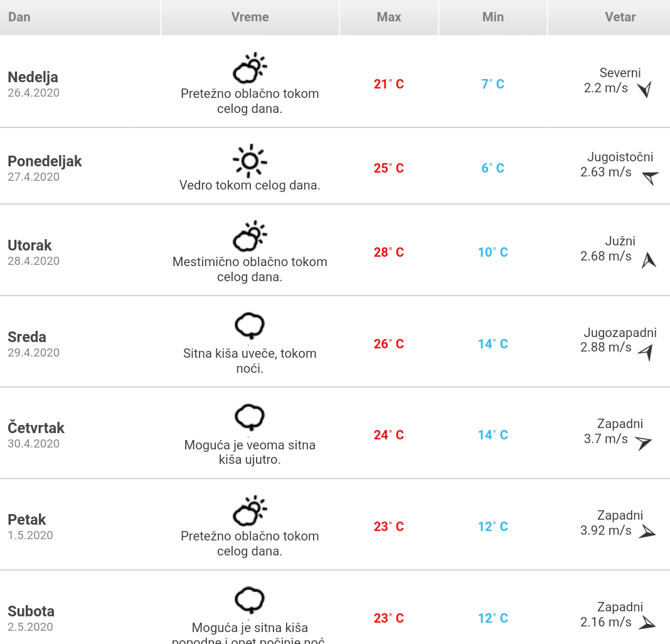Click the sunny icon for Ponedeljak
This screenshot has height=644, width=670.
tap(250, 161)
